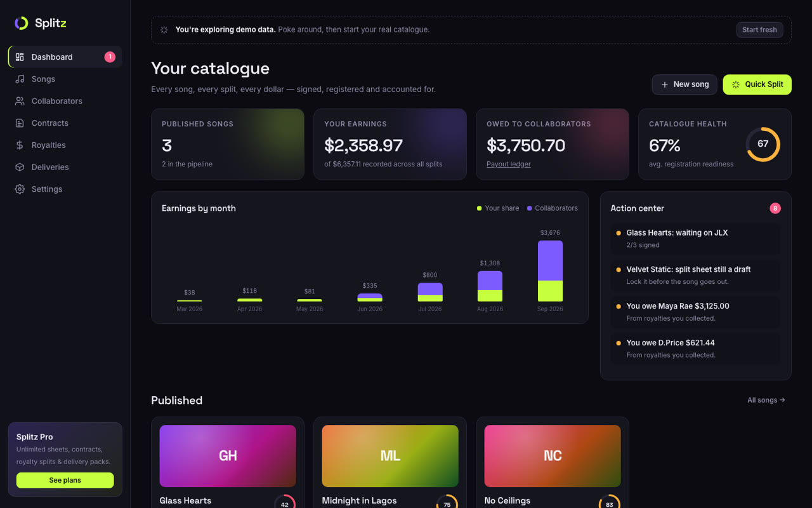Open the Payout ledger link
The image size is (812, 508).
[x=509, y=164]
